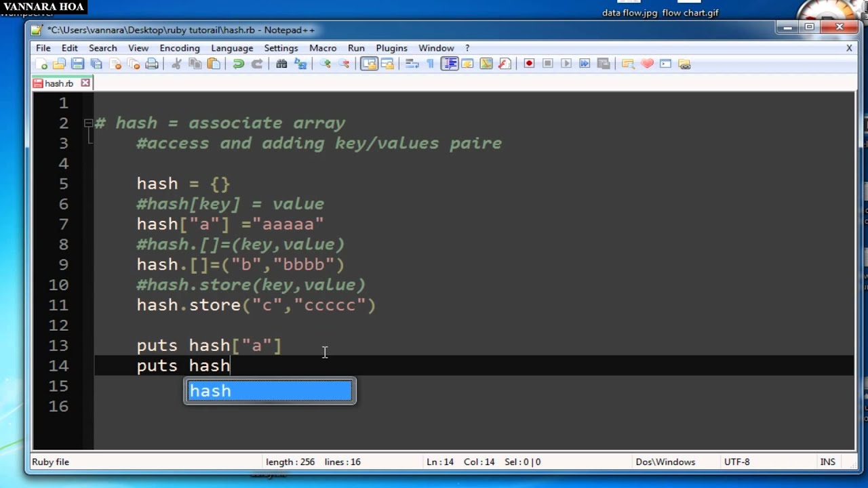
Task: Click the UTF-8 encoding in status bar
Action: tap(737, 462)
